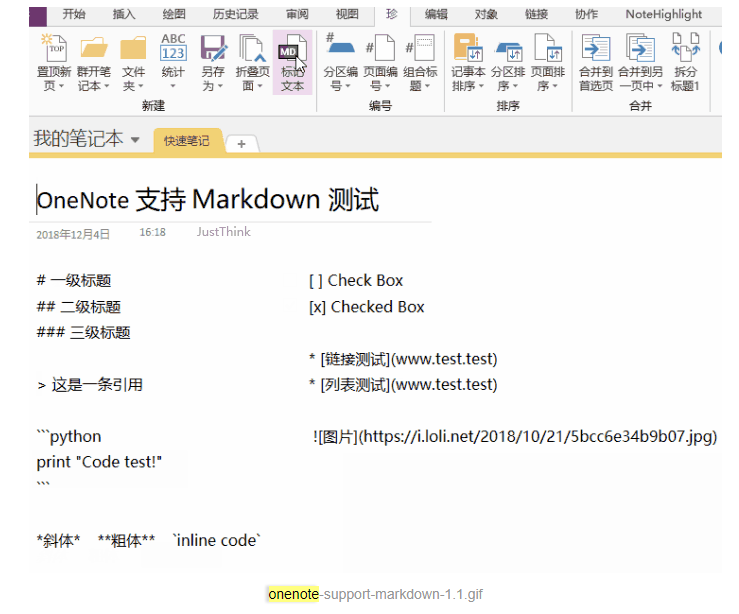
Task: Open the NoteHighlight ribbon tab
Action: click(664, 14)
